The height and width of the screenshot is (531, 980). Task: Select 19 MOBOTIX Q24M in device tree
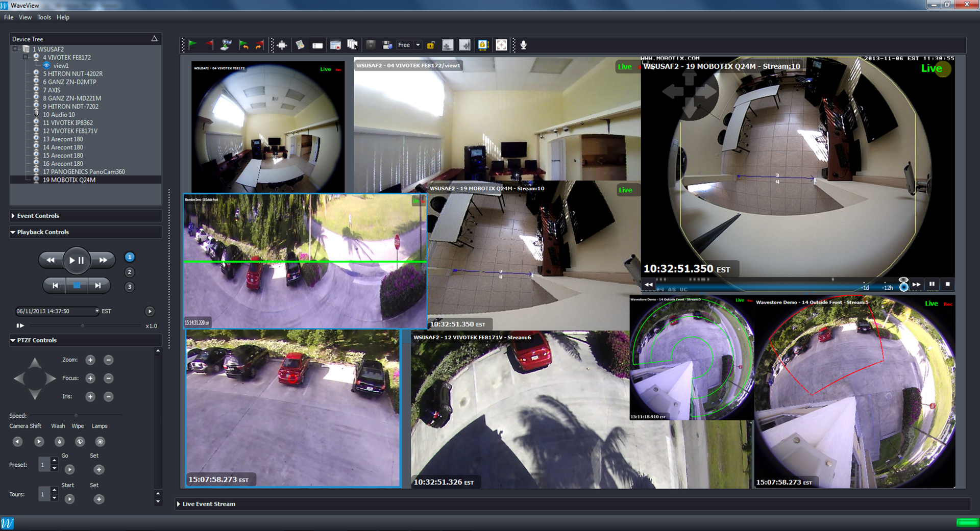click(70, 180)
